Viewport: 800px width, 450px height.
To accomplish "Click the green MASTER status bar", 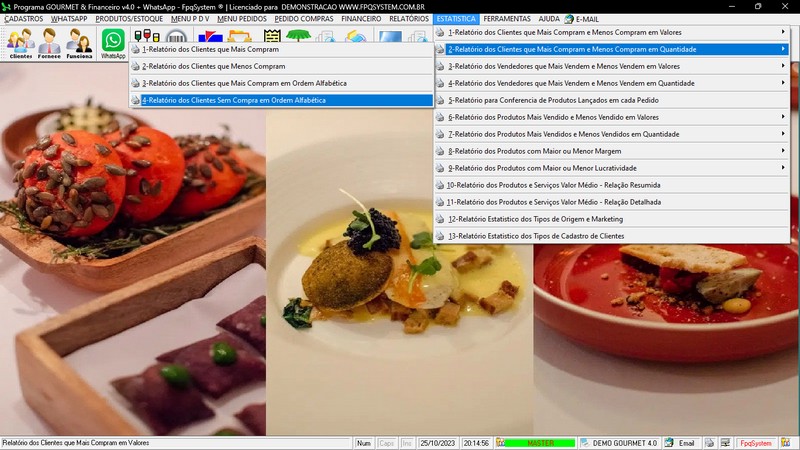I will point(540,443).
